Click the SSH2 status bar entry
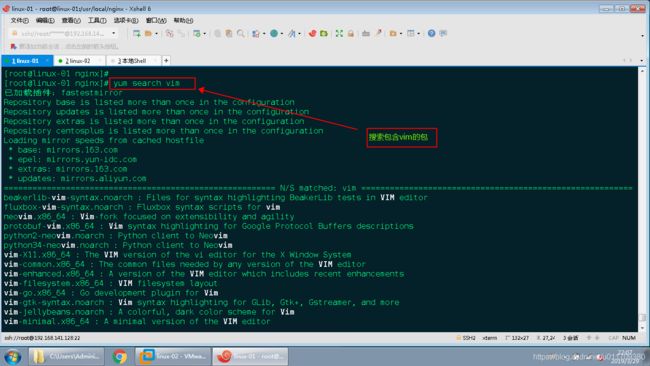The width and height of the screenshot is (650, 366). point(466,338)
